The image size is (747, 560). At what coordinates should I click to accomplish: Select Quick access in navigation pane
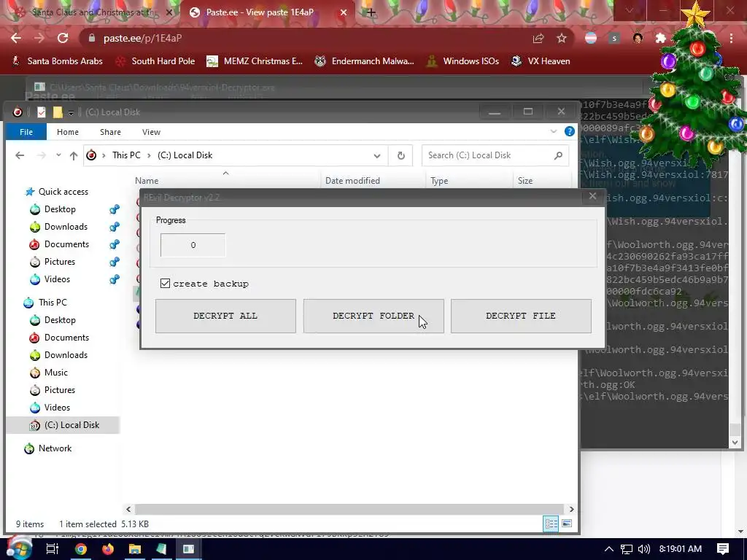pyautogui.click(x=63, y=192)
